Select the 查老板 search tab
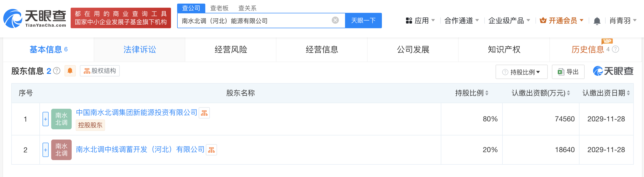The width and height of the screenshot is (644, 177). [219, 8]
